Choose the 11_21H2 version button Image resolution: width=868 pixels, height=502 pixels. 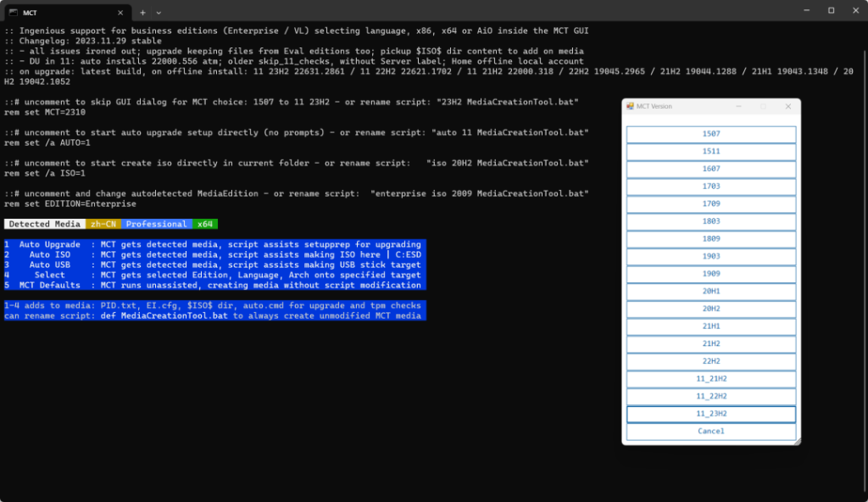[x=711, y=379]
